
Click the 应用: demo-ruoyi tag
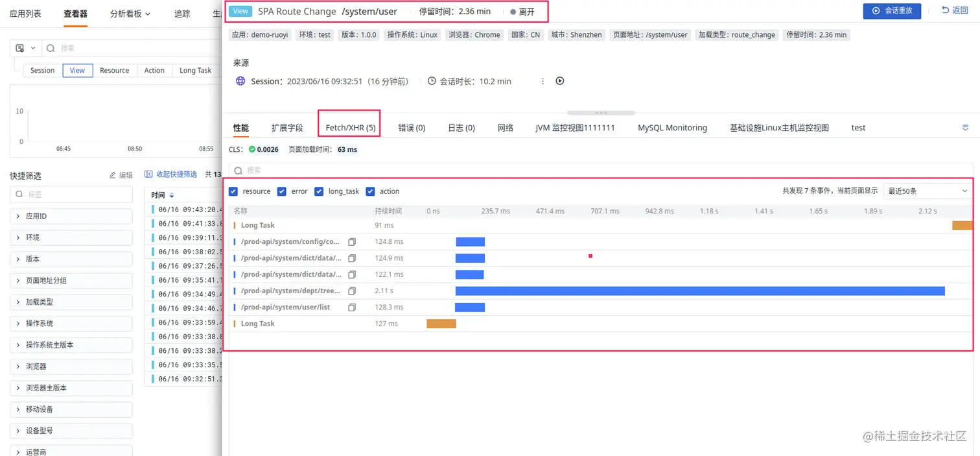tap(260, 35)
